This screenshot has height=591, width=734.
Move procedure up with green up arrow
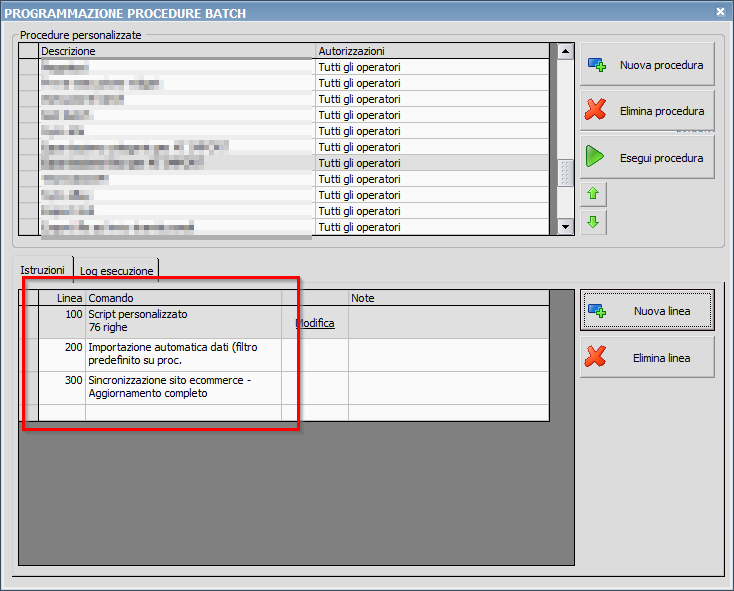click(x=593, y=194)
